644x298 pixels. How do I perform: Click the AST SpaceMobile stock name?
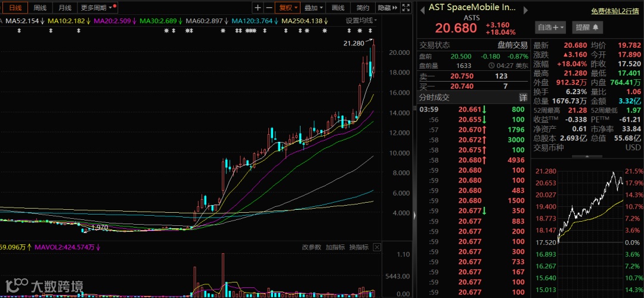(473, 7)
